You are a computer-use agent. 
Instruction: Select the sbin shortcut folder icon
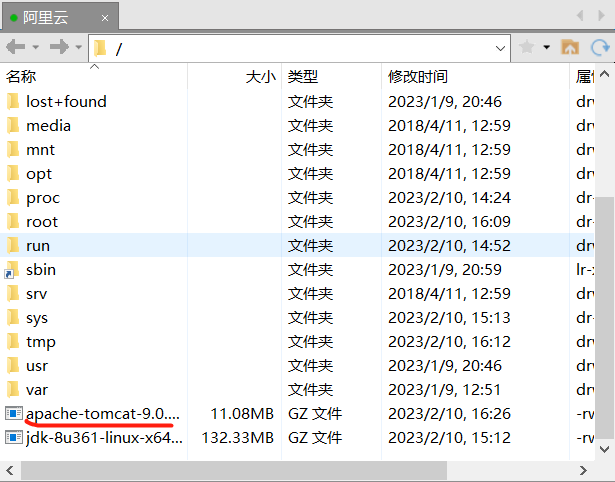[x=12, y=270]
